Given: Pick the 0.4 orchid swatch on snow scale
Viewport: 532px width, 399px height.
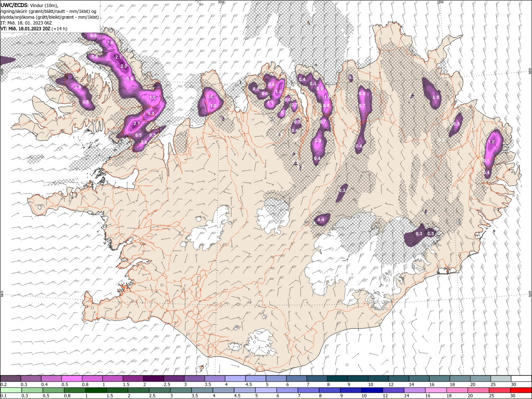Looking at the screenshot, I should (52, 379).
